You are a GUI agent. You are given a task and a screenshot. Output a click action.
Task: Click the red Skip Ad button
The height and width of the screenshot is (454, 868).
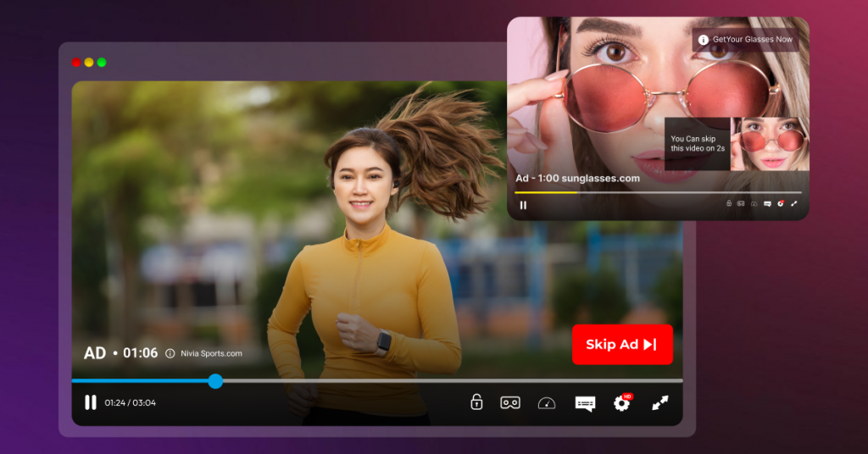(x=622, y=345)
